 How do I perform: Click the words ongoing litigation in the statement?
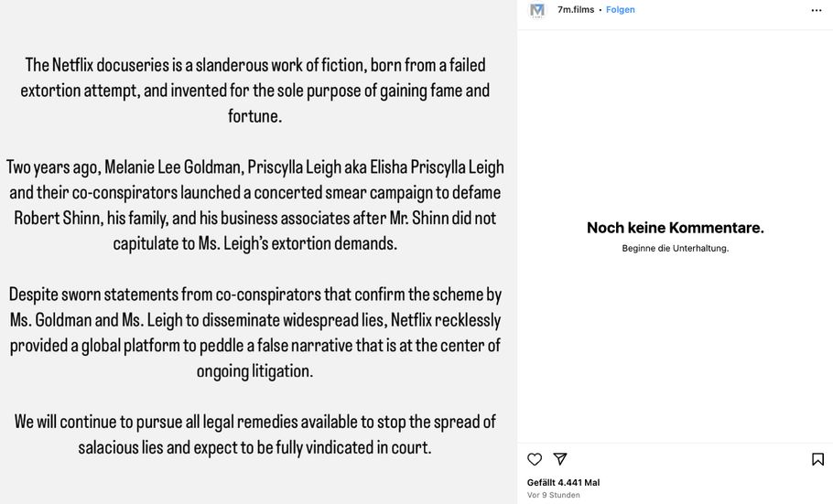tap(254, 370)
